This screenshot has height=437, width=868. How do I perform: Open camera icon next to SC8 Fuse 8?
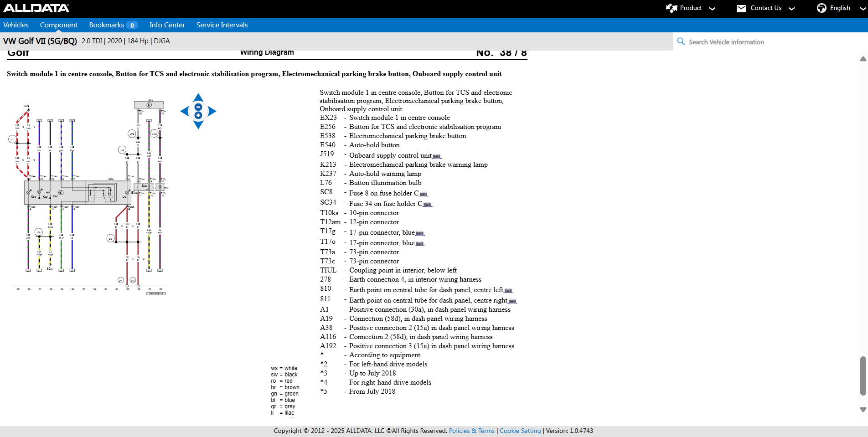tap(424, 194)
